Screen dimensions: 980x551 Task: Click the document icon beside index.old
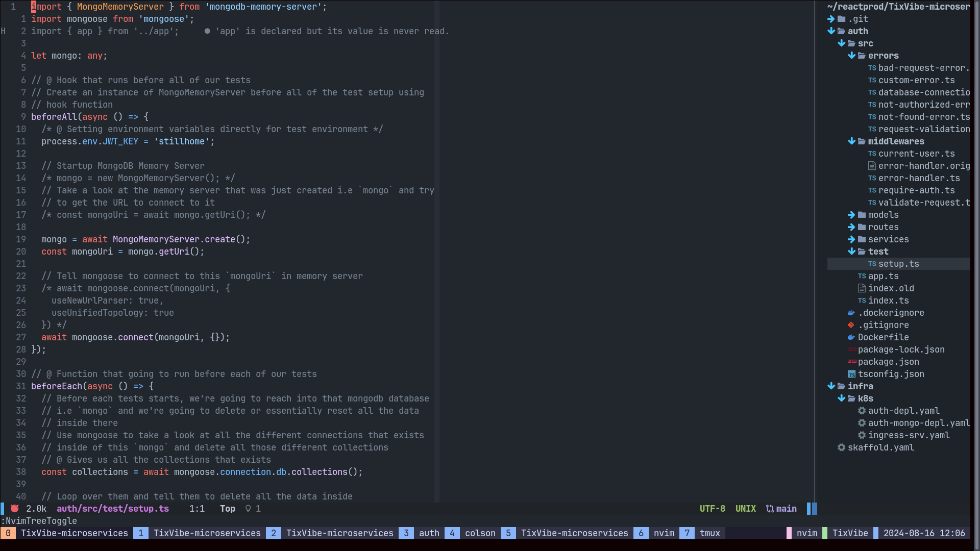[862, 288]
